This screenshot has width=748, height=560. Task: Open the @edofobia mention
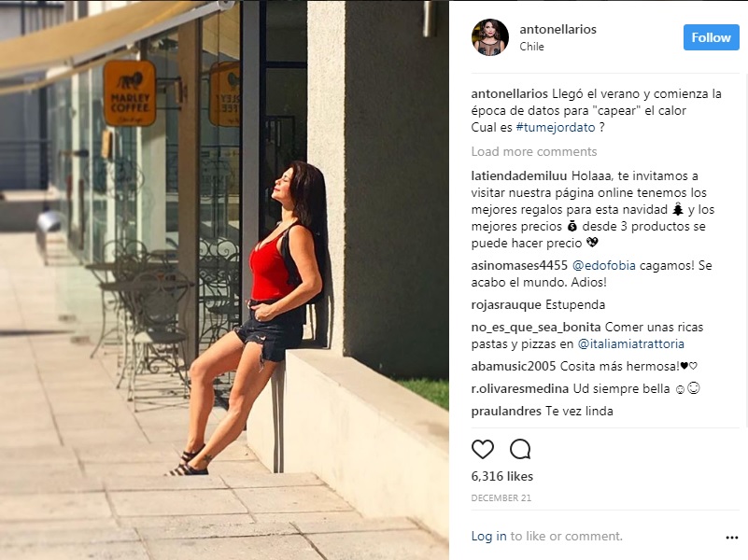click(604, 265)
